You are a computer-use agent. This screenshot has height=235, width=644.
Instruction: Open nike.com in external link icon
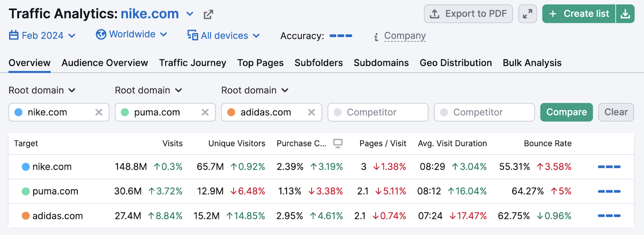point(208,15)
